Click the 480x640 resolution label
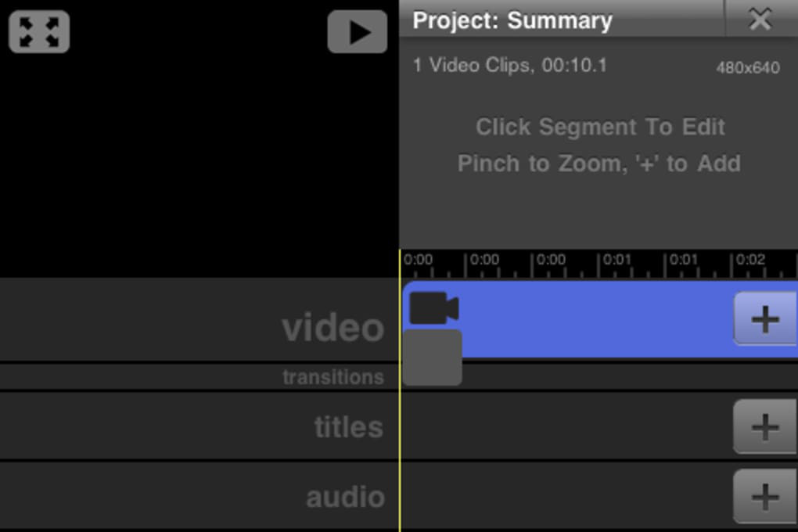 pos(747,68)
